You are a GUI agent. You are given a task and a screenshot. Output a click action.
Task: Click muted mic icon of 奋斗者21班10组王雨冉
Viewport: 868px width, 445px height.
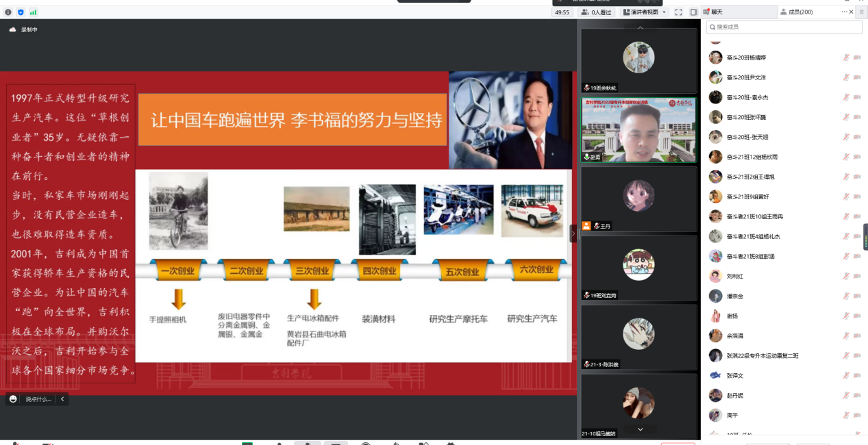pos(846,216)
